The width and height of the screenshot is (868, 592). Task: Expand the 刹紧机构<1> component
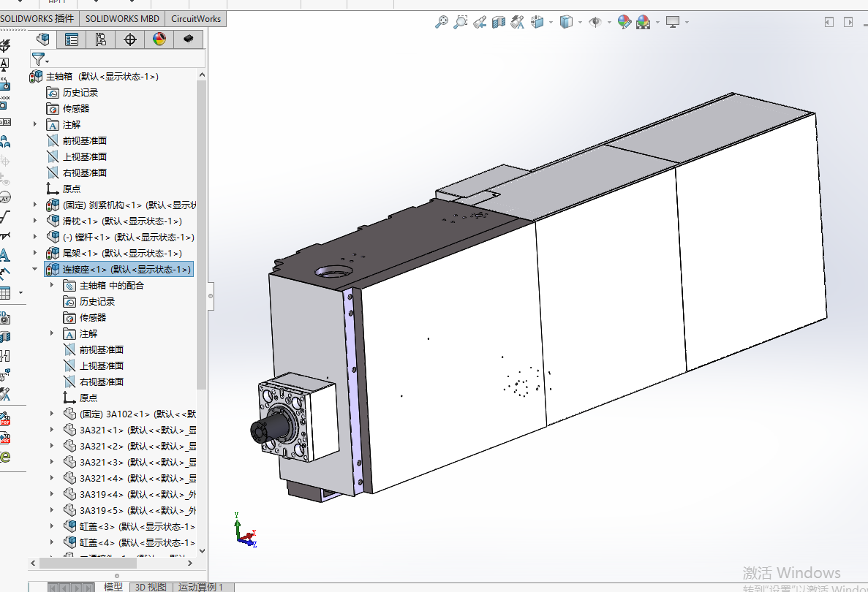pyautogui.click(x=35, y=205)
